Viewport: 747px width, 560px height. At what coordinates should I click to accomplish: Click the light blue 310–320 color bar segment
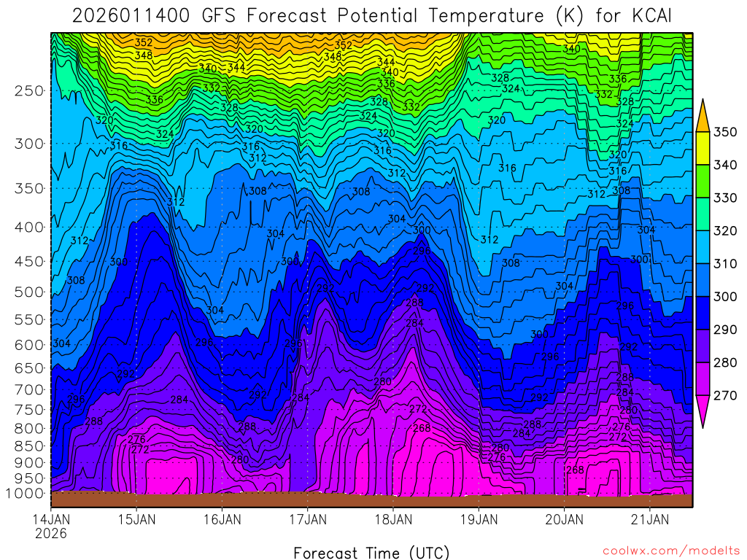tap(703, 246)
